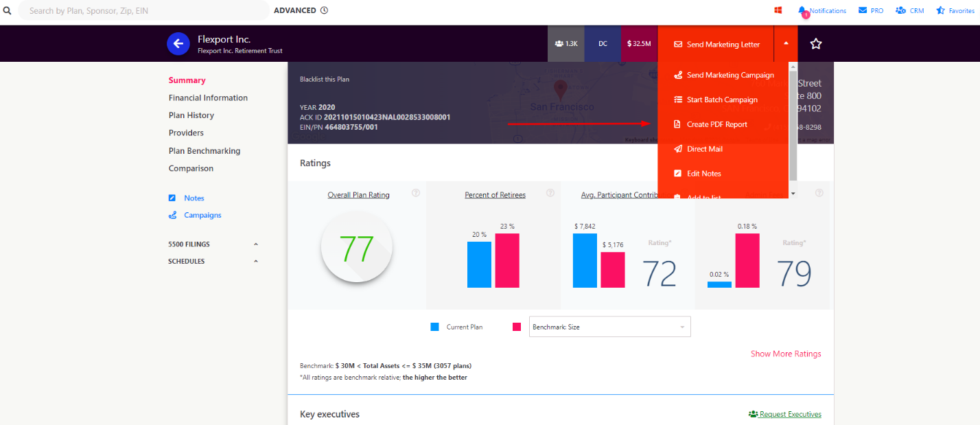Click the dropdown menu scrollbar
Image resolution: width=980 pixels, height=425 pixels.
click(x=793, y=124)
